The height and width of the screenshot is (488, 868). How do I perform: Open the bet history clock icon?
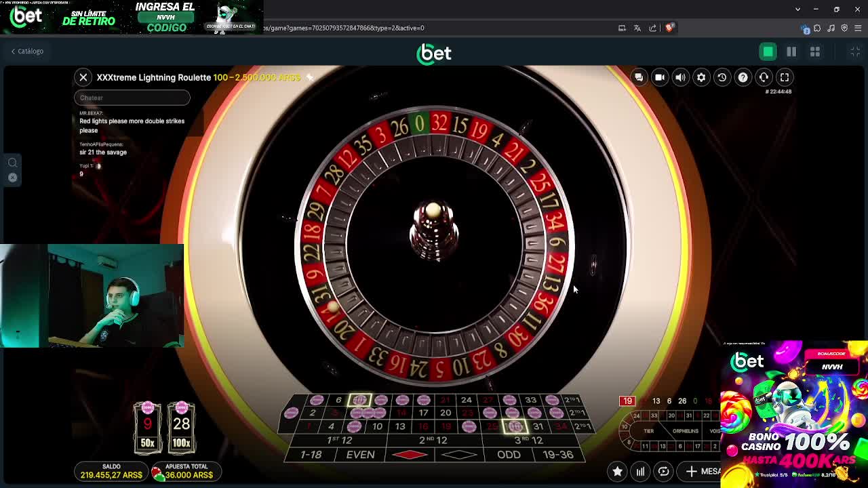click(x=722, y=77)
